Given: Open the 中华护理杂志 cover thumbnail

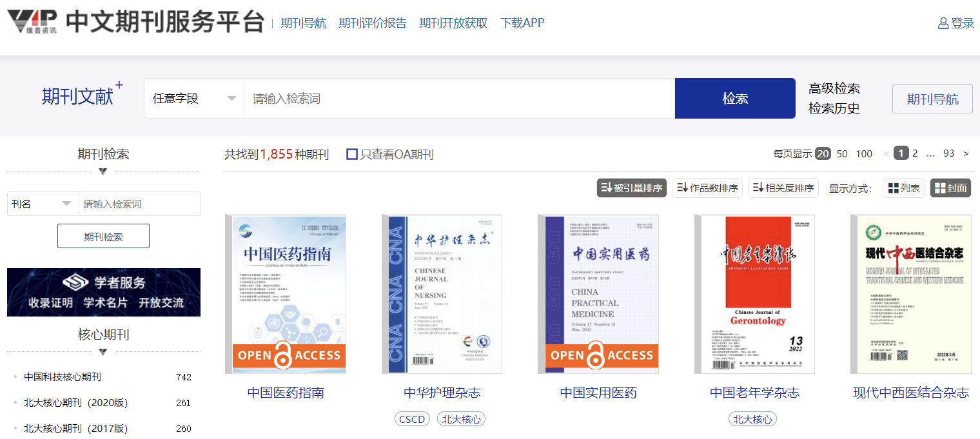Looking at the screenshot, I should tap(442, 294).
